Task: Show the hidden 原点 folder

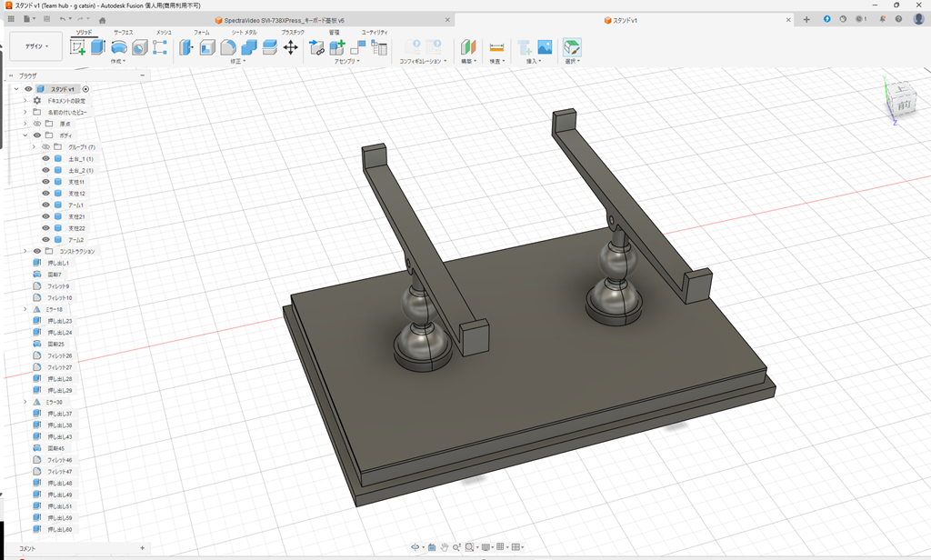Action: coord(37,124)
